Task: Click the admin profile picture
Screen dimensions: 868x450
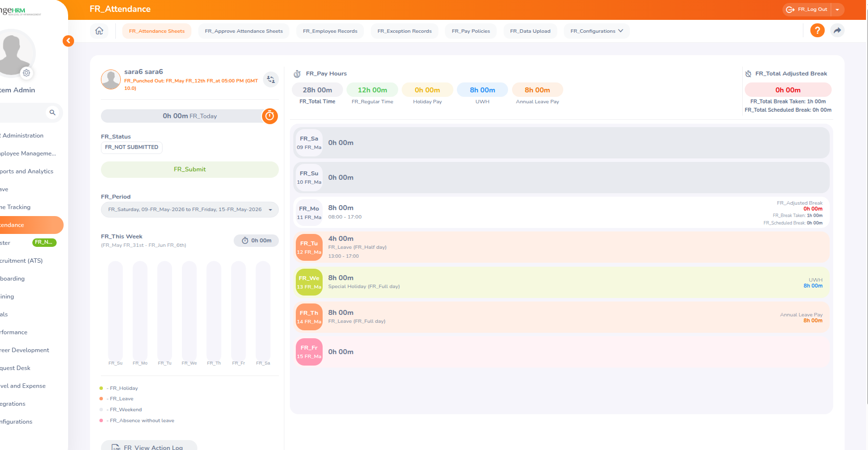Action: 15,53
